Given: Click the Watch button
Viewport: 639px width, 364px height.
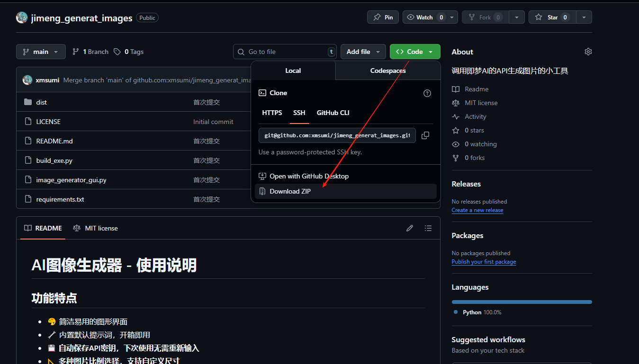Looking at the screenshot, I should (425, 17).
